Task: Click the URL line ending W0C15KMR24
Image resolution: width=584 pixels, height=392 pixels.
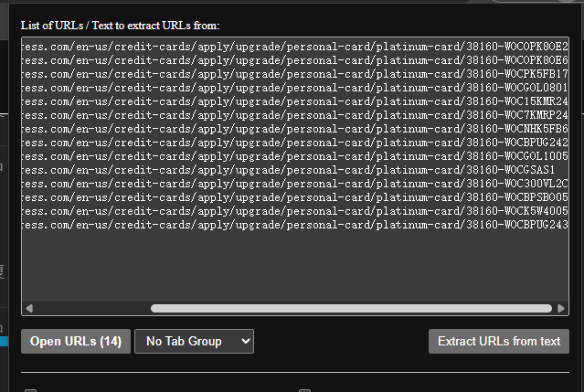Action: (x=295, y=101)
